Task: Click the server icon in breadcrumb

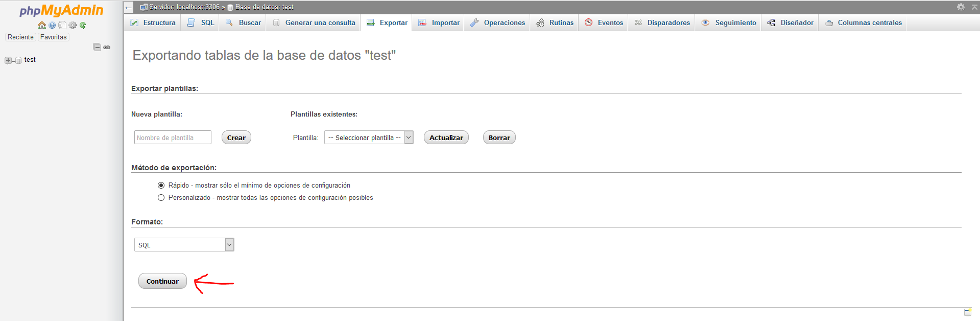Action: tap(144, 7)
